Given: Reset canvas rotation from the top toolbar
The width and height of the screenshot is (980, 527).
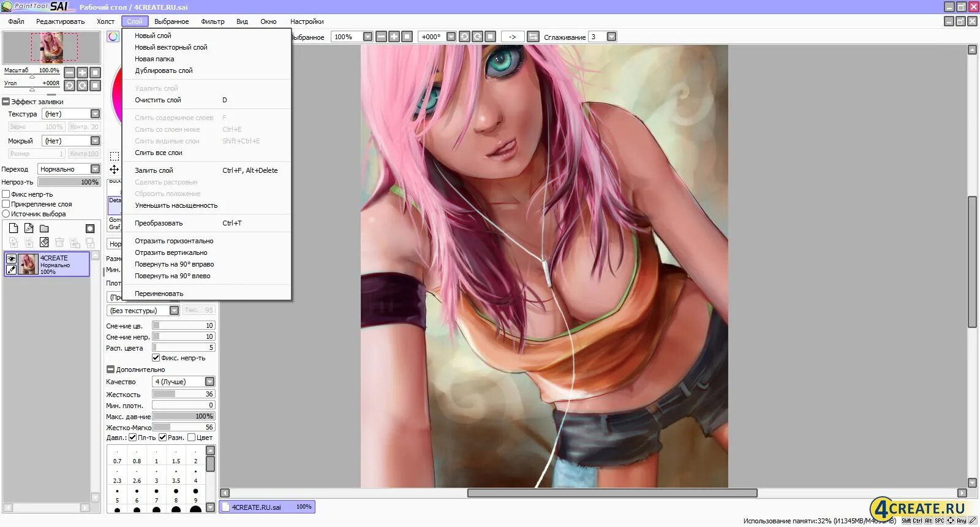Looking at the screenshot, I should tap(490, 37).
